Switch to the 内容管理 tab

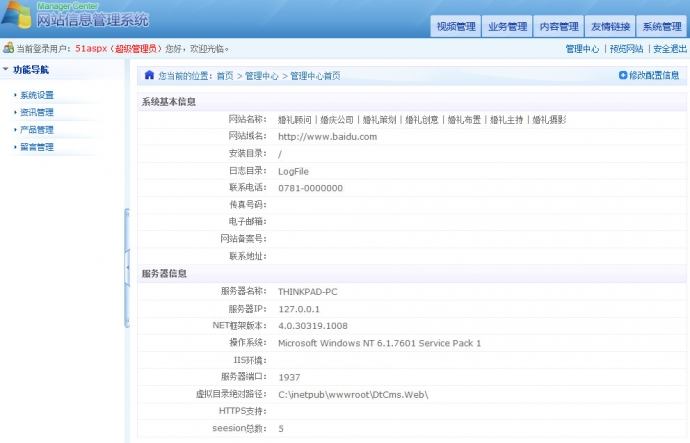click(559, 26)
